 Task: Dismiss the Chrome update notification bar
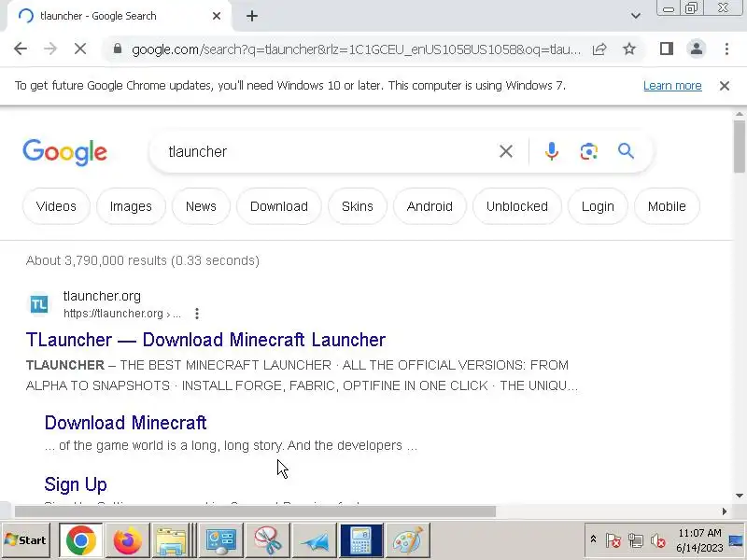click(x=725, y=86)
